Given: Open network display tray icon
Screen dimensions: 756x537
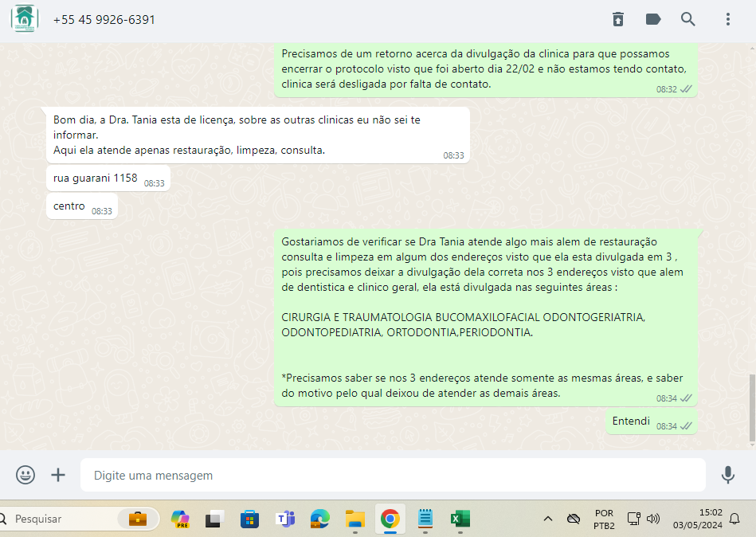Looking at the screenshot, I should 633,519.
